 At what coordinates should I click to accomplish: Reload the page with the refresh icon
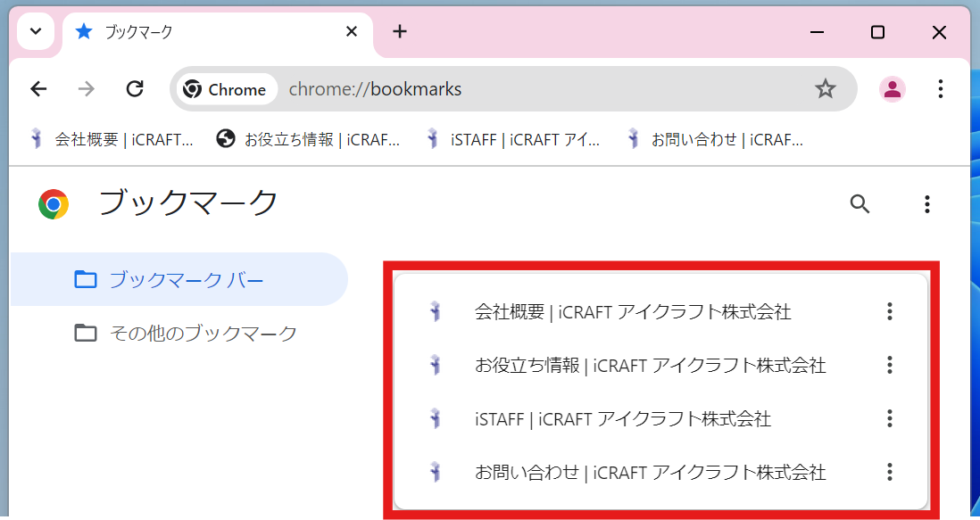click(135, 89)
